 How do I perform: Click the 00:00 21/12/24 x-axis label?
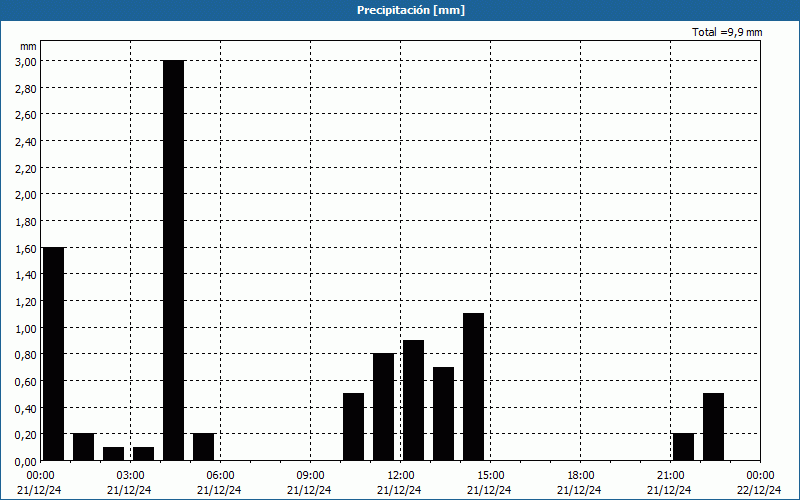39,483
